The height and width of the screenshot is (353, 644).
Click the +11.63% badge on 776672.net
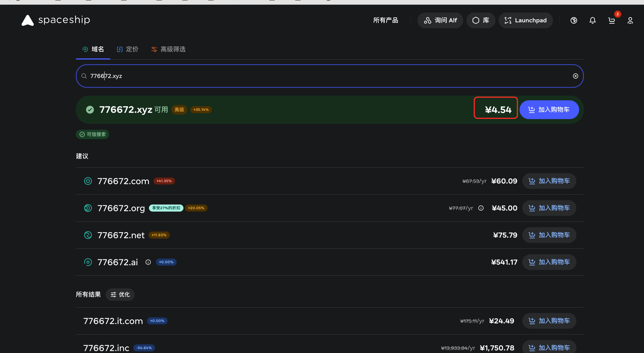159,235
